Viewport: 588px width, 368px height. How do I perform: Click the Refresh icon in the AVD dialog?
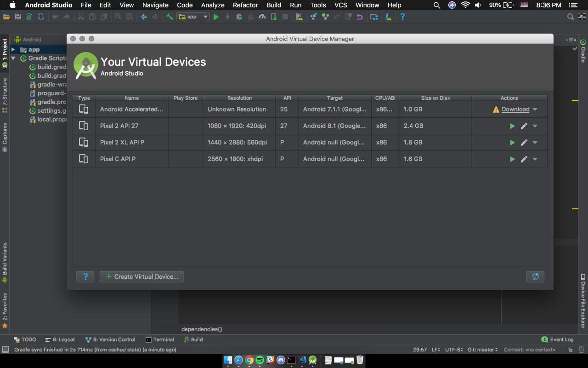535,276
